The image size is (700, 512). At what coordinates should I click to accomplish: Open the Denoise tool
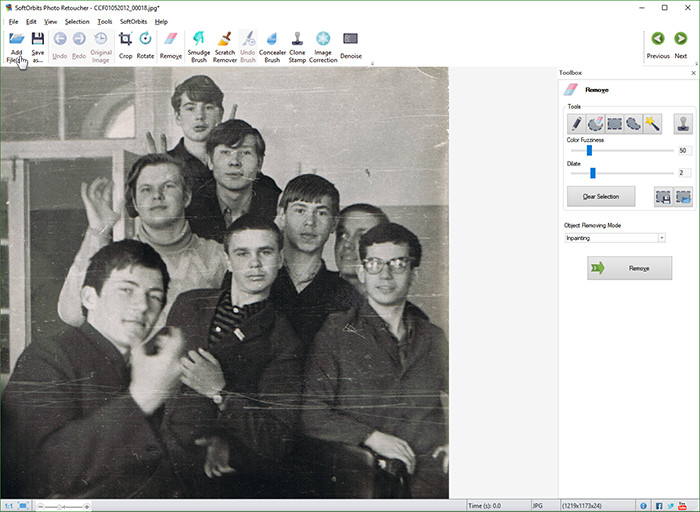350,39
